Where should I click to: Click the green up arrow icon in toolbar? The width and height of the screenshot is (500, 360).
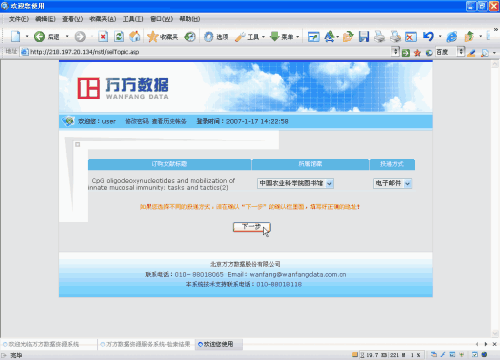469,36
